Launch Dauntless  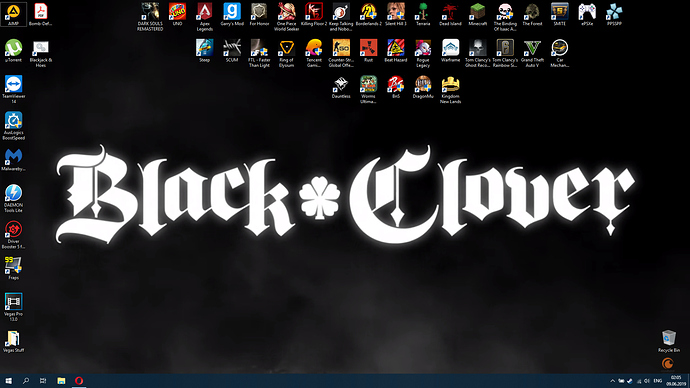click(x=341, y=86)
